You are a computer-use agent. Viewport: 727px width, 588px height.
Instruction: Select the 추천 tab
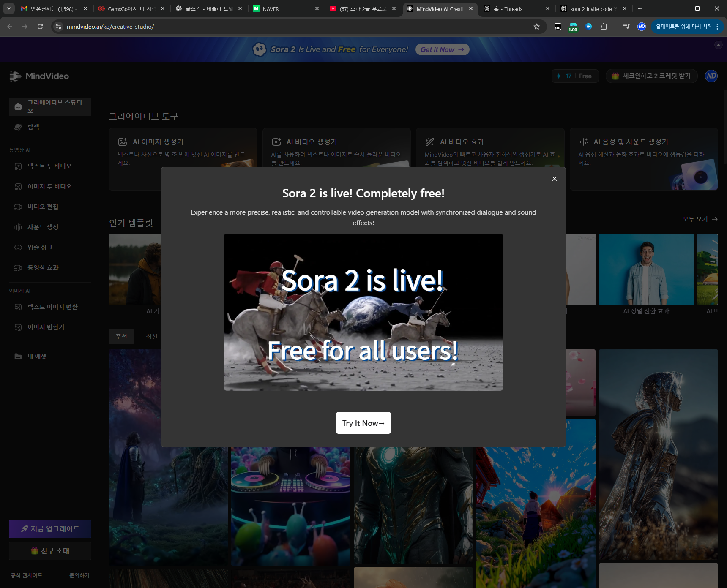(x=121, y=336)
